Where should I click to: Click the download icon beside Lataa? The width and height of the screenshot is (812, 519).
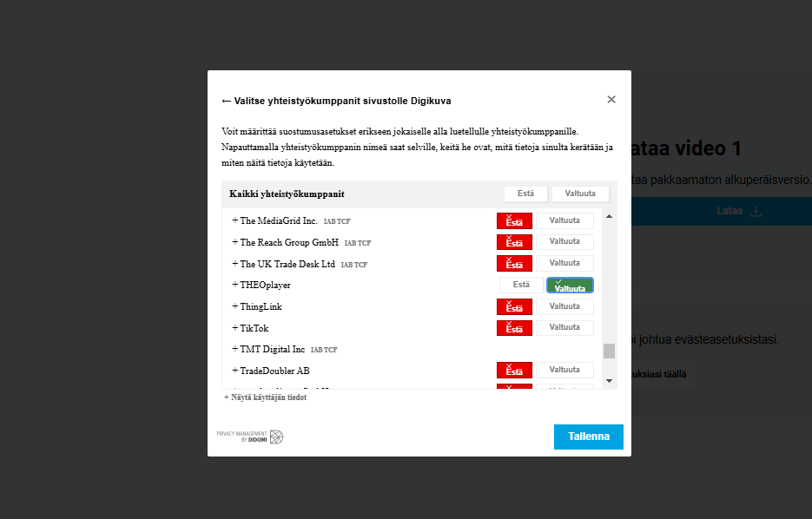pos(756,211)
